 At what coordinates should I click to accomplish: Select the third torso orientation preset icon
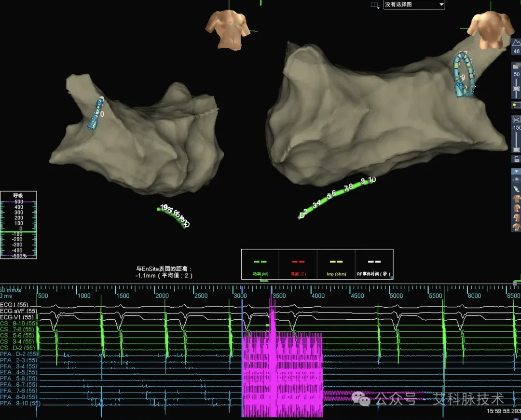click(x=516, y=218)
